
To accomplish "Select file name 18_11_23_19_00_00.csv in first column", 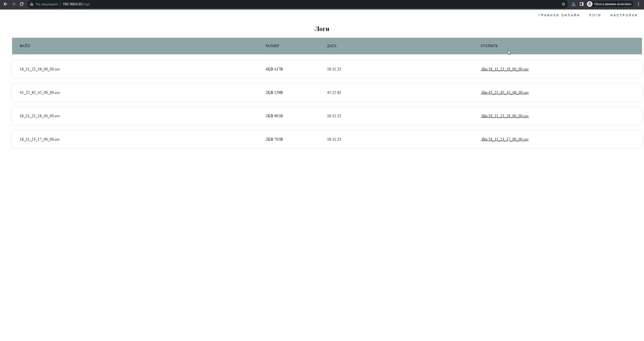I will click(40, 69).
